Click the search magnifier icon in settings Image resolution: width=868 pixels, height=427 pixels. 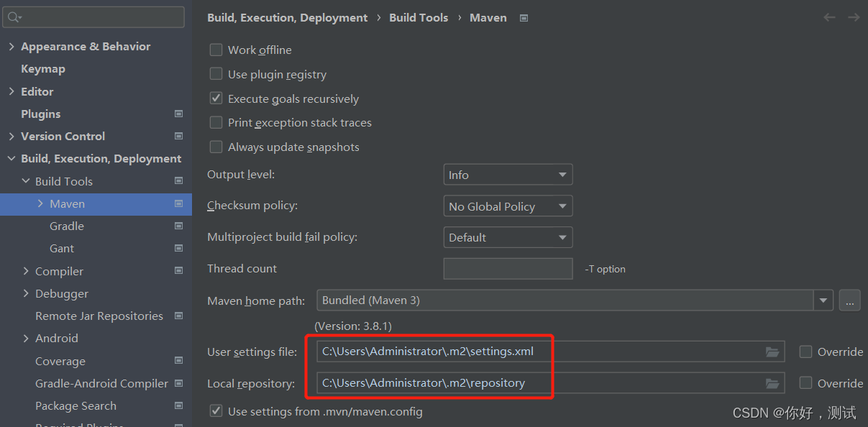[x=14, y=17]
